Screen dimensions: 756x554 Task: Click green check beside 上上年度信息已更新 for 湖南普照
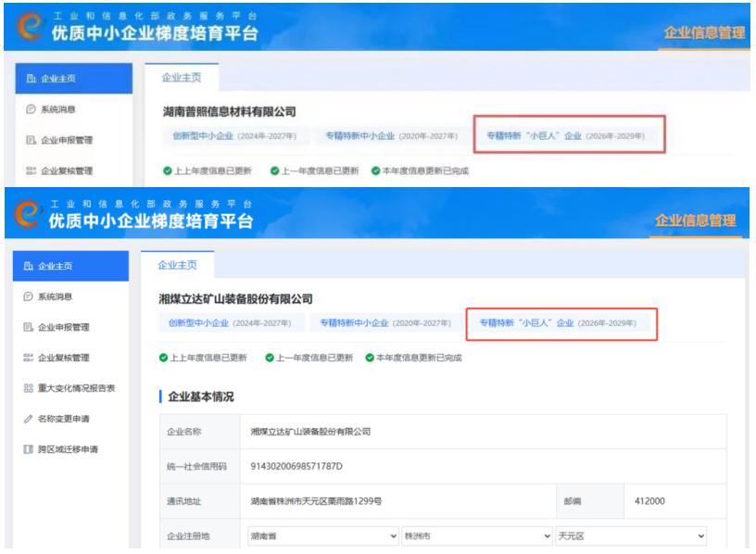click(x=168, y=170)
